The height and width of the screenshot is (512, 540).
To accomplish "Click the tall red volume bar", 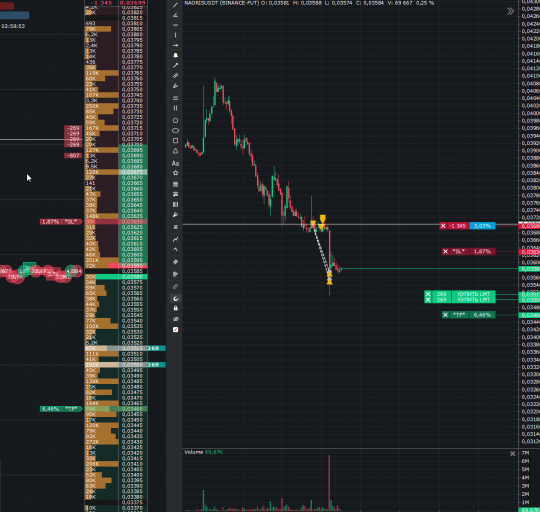I will (x=329, y=483).
